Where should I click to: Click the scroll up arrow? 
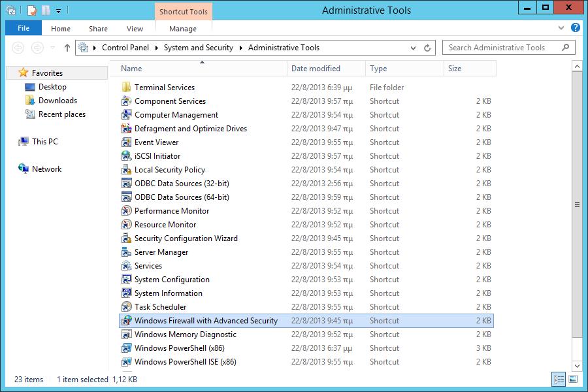[x=577, y=67]
